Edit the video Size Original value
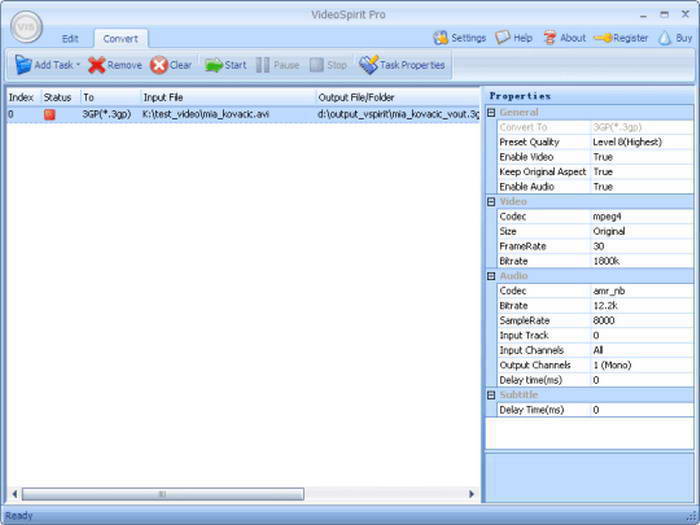 [642, 231]
